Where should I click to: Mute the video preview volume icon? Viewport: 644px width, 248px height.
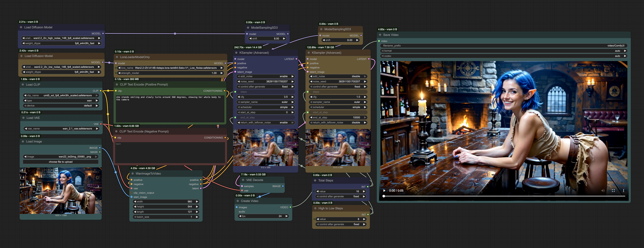click(x=603, y=191)
